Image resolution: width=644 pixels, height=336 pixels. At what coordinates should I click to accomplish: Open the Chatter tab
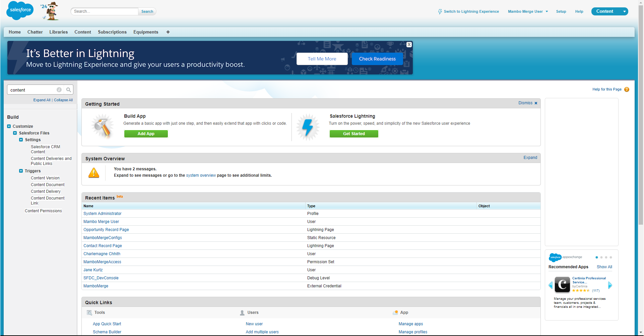pyautogui.click(x=35, y=32)
